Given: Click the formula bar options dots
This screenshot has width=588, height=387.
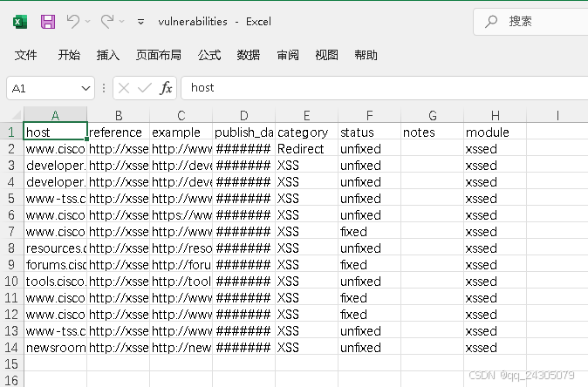Looking at the screenshot, I should pos(104,88).
